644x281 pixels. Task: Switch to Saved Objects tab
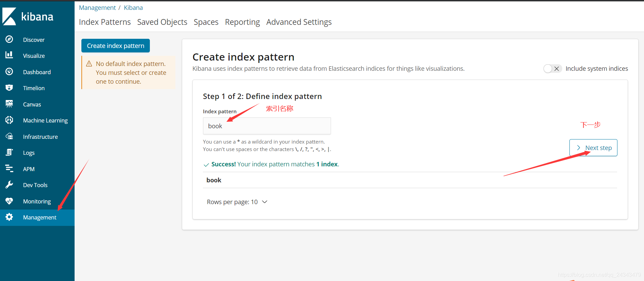[x=162, y=22]
